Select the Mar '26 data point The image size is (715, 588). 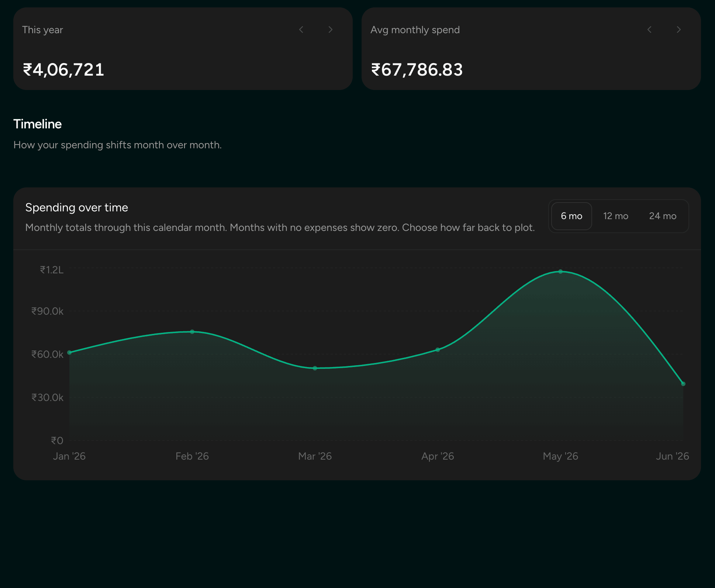coord(315,368)
